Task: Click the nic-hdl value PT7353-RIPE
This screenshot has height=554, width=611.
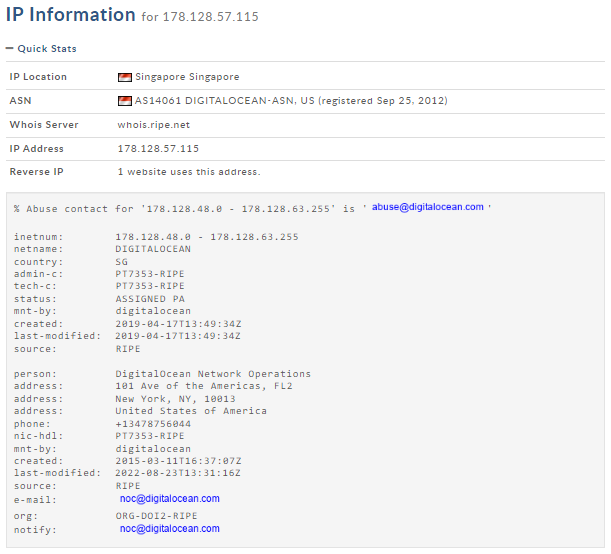Action: click(x=150, y=436)
